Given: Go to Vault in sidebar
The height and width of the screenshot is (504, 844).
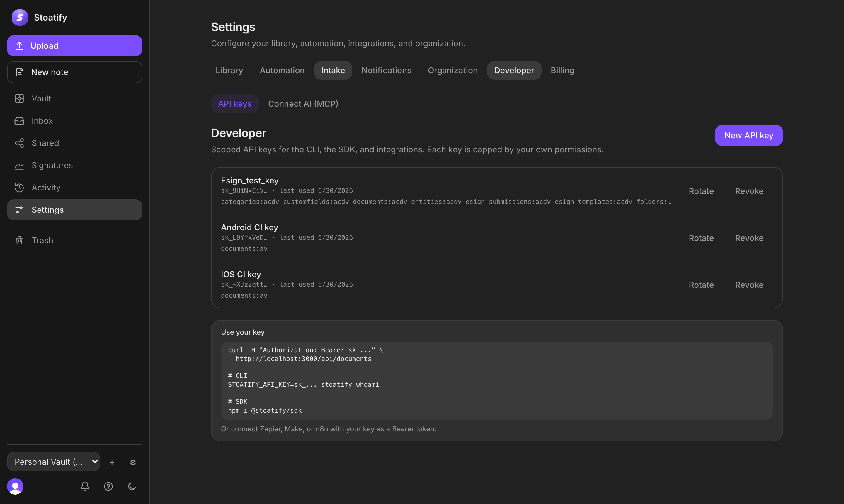Looking at the screenshot, I should pyautogui.click(x=75, y=98).
